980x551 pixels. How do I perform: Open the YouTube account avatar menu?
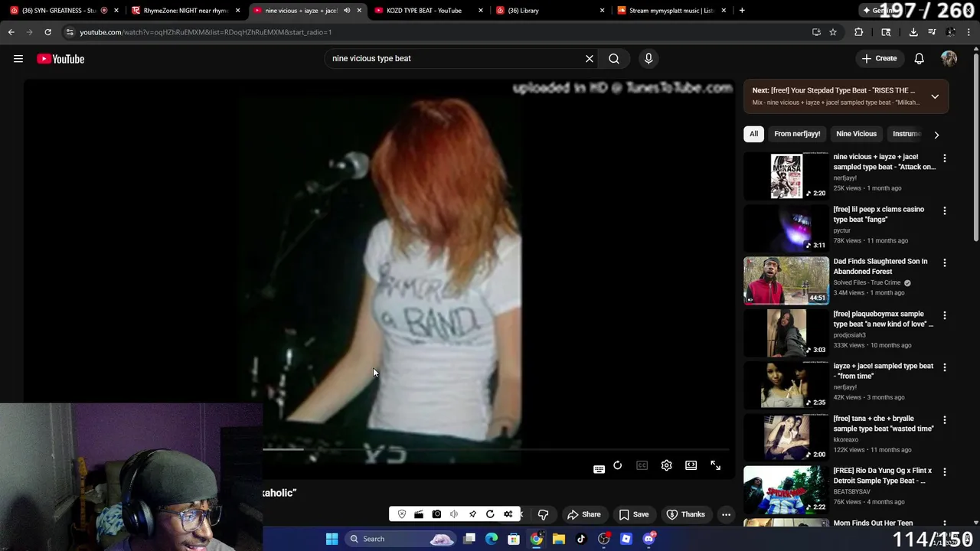point(949,59)
